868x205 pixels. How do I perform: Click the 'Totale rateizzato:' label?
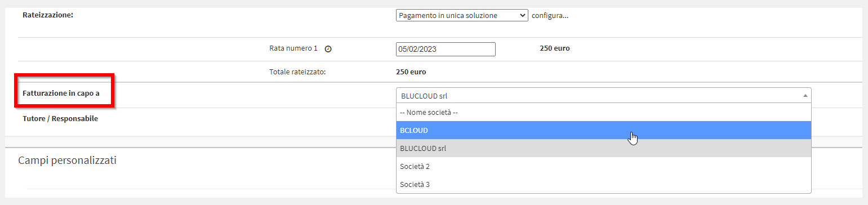click(298, 72)
